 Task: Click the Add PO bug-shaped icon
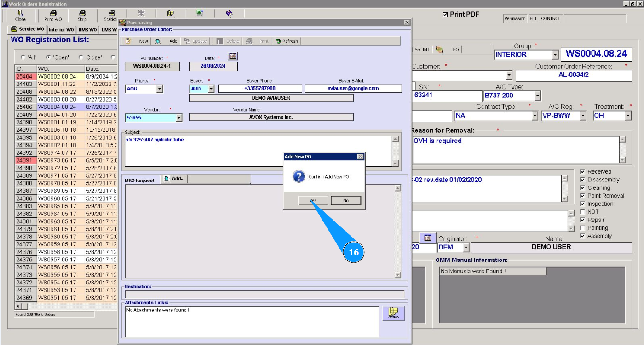pos(158,41)
